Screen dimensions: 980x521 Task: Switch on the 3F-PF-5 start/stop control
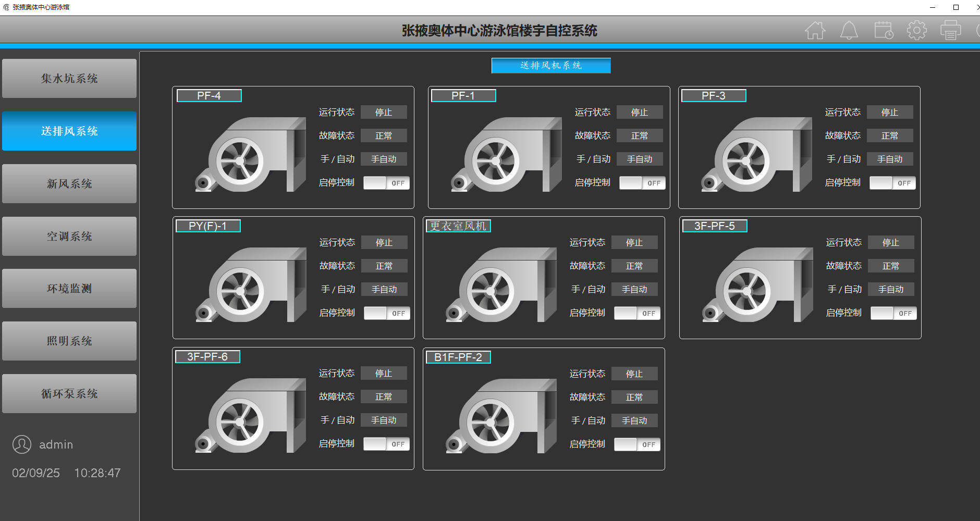point(893,313)
